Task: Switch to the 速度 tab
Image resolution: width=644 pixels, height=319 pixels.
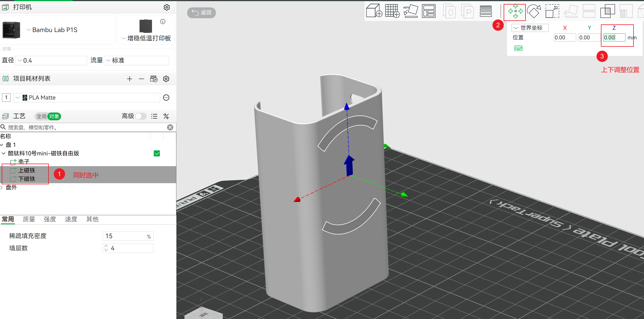Action: (71, 219)
